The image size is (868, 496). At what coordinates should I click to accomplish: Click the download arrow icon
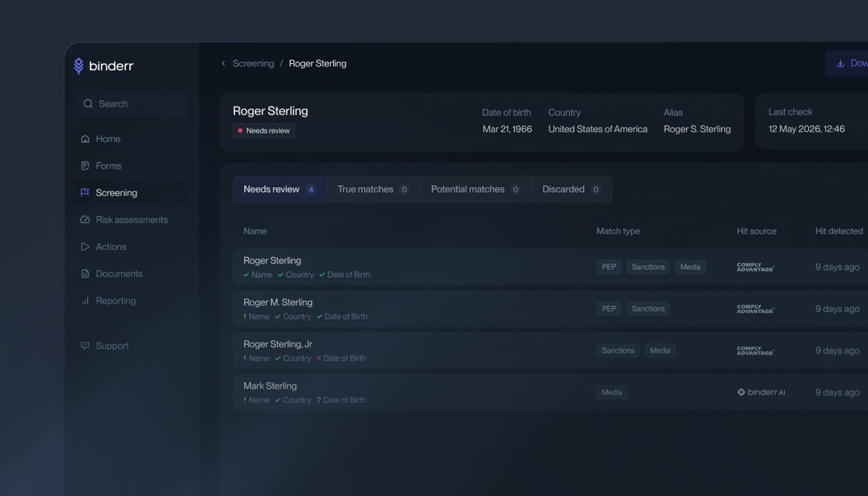click(841, 63)
